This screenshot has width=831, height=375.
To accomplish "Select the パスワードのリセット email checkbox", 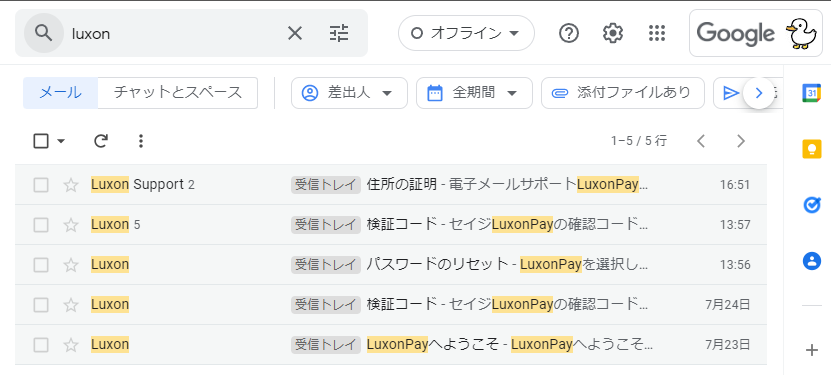I will point(41,265).
